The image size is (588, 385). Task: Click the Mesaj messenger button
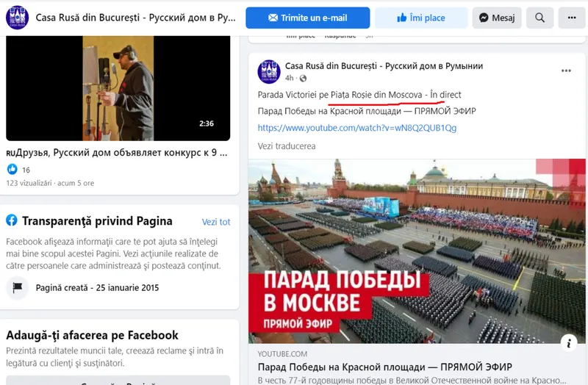coord(497,18)
